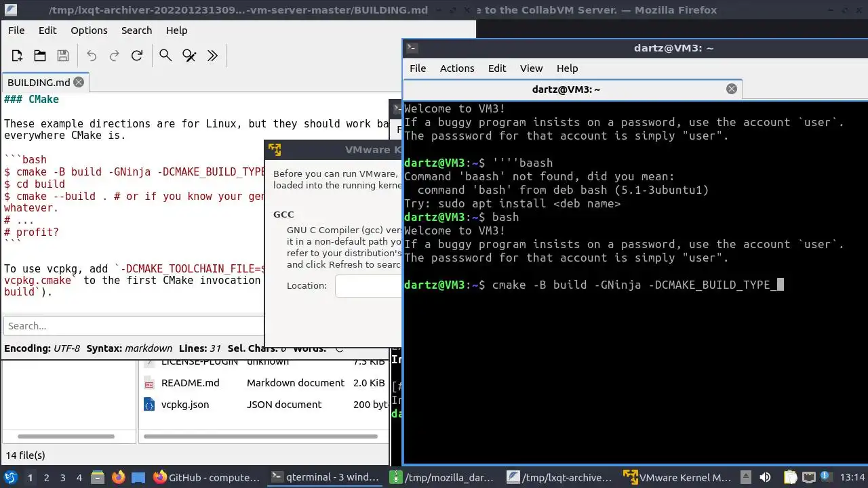
Task: Open the editor Search menu
Action: pyautogui.click(x=136, y=30)
